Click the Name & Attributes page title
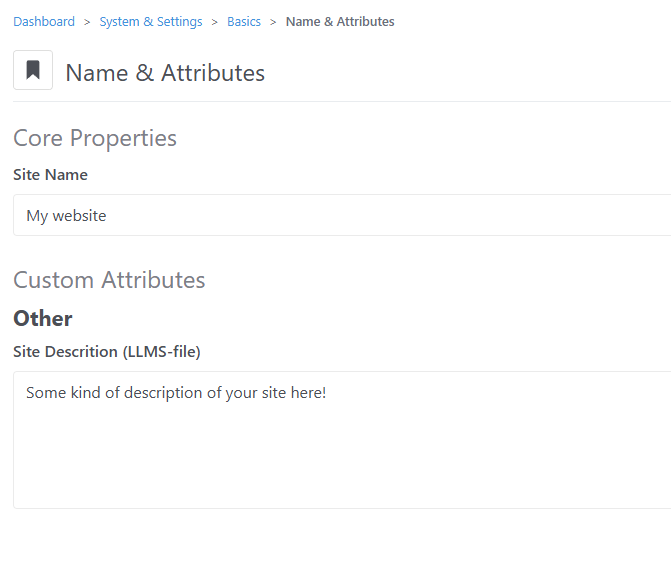Image resolution: width=671 pixels, height=571 pixels. (x=165, y=72)
